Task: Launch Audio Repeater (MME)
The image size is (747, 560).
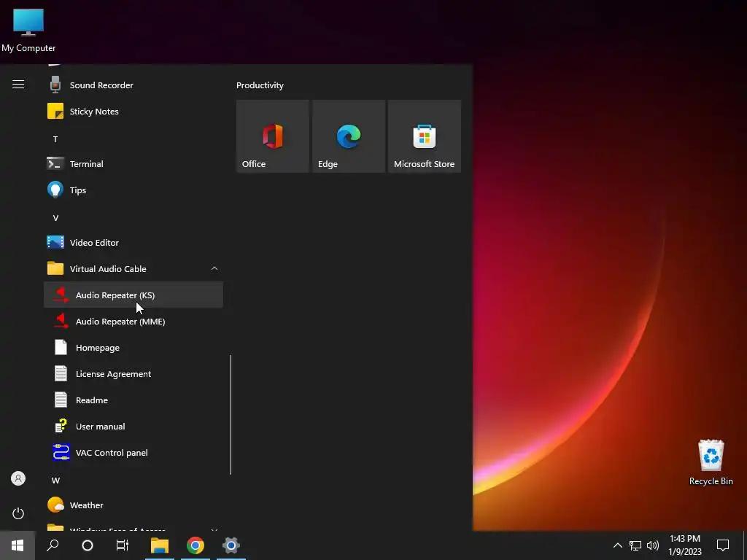Action: coord(133,322)
